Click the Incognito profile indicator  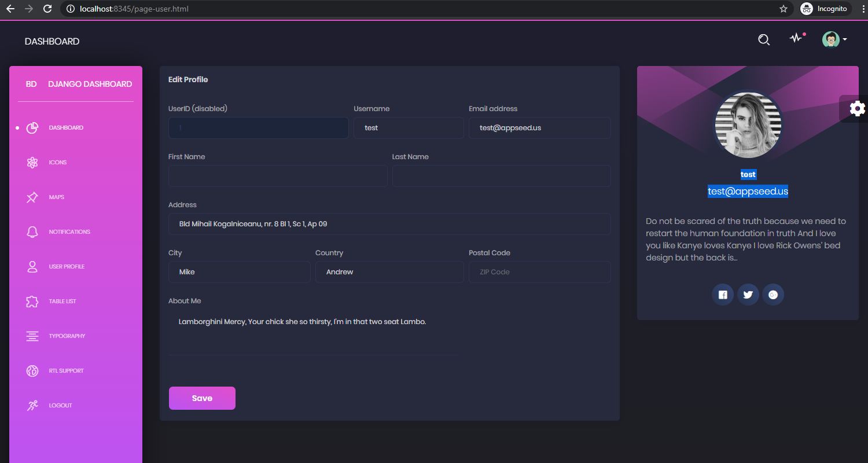(826, 9)
